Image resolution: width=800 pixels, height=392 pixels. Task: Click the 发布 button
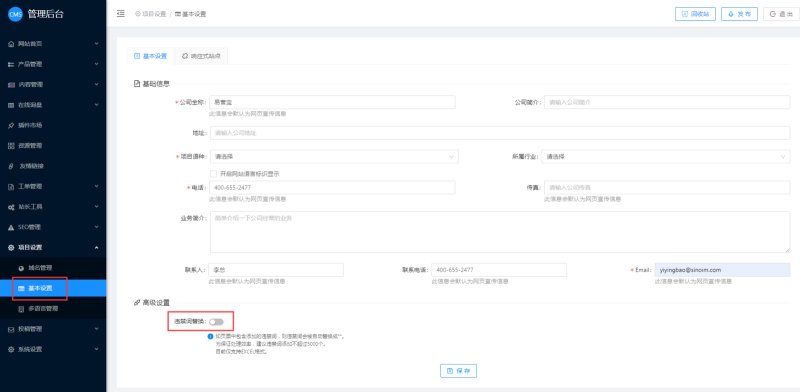(739, 14)
